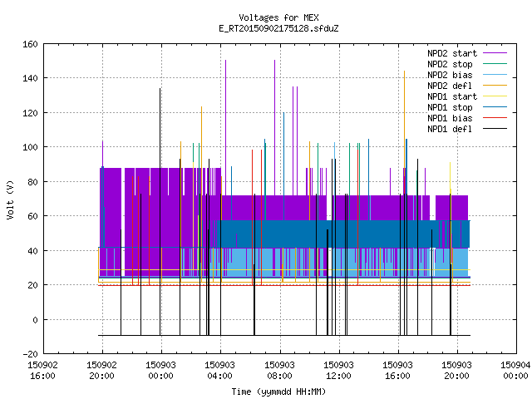Select the NPD2 start legend label
The height and width of the screenshot is (399, 532).
pyautogui.click(x=452, y=53)
